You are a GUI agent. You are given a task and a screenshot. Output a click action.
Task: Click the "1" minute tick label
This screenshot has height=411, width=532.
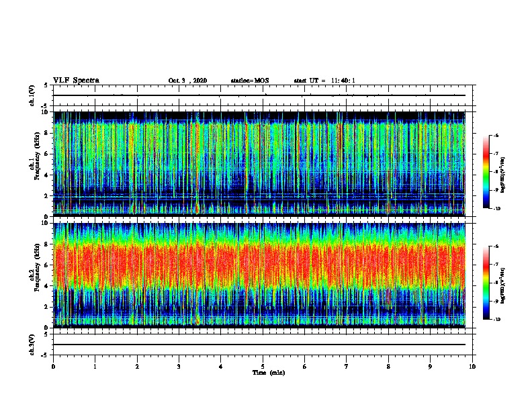tap(95, 367)
